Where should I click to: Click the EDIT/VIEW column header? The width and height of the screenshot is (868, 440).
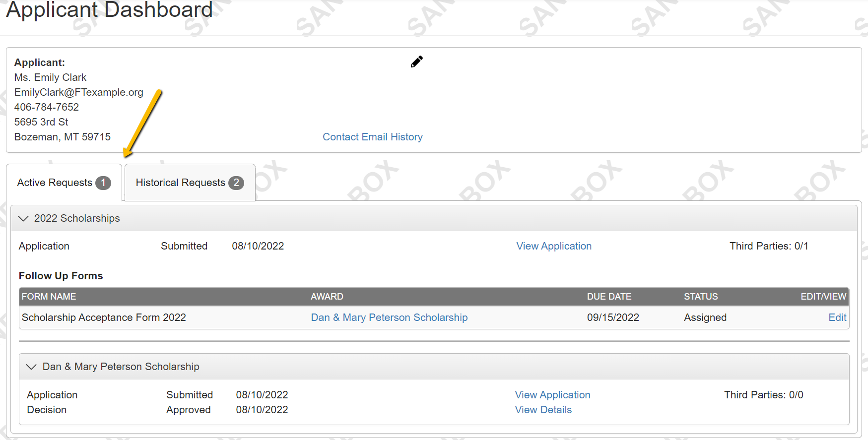823,297
